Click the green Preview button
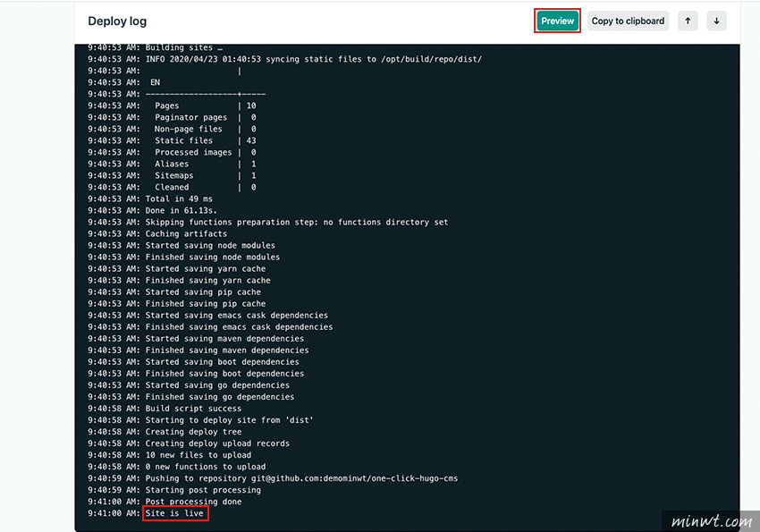Image resolution: width=760 pixels, height=532 pixels. coord(557,21)
